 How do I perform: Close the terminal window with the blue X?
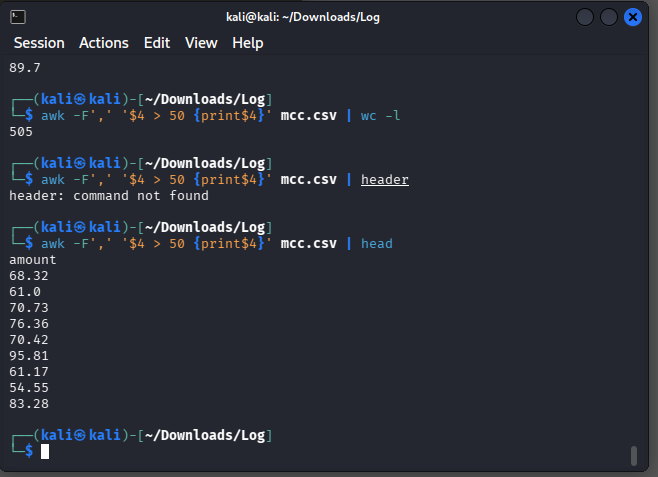[x=633, y=17]
